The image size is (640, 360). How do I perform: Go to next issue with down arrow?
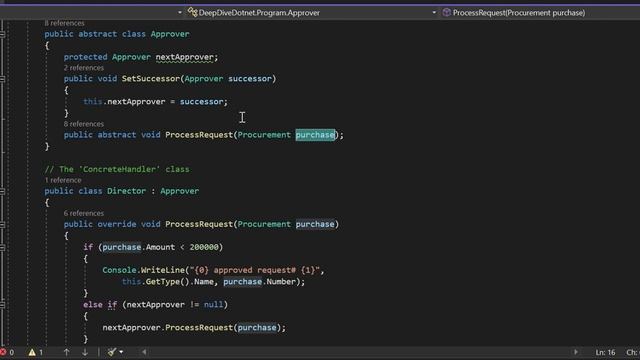click(x=85, y=352)
